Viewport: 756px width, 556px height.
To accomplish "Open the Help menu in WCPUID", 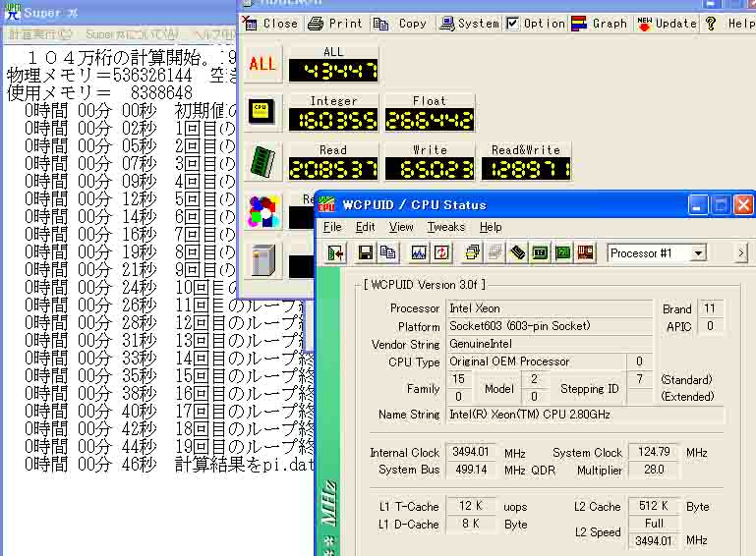I will coord(491,227).
